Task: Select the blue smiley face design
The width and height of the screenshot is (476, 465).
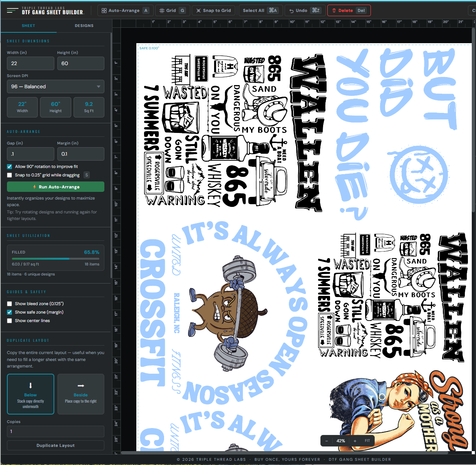Action: click(x=419, y=175)
